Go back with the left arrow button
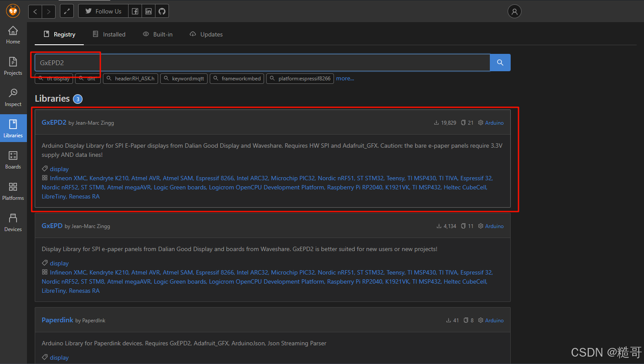 coord(35,11)
